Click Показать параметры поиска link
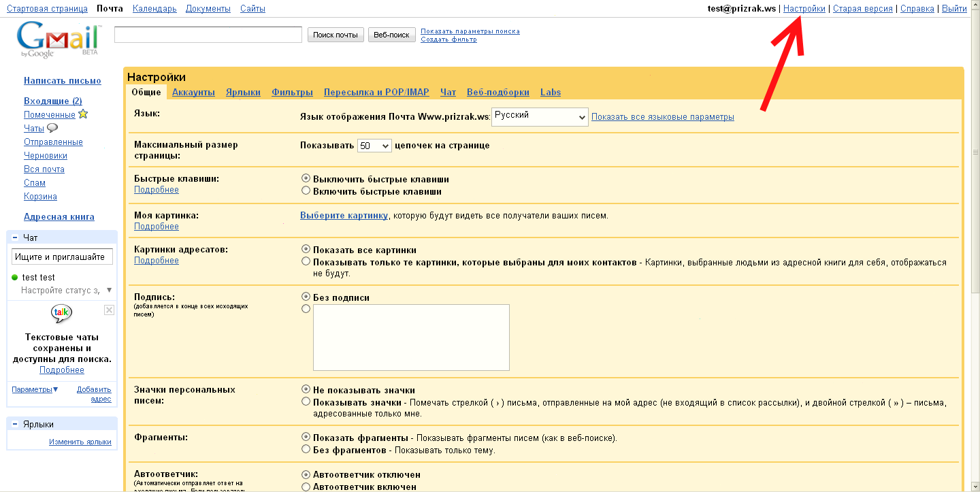Viewport: 980px width, 492px height. coord(470,31)
